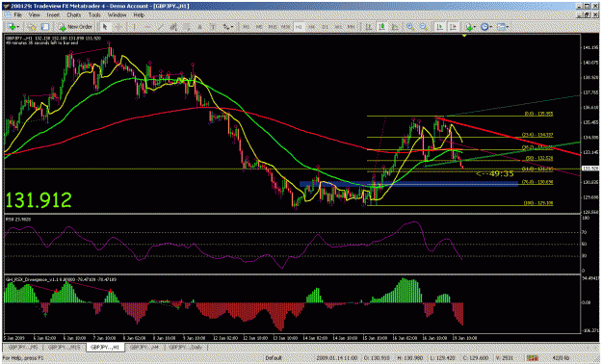Click the RSI indicator label
Image resolution: width=602 pixels, height=364 pixels.
click(18, 220)
